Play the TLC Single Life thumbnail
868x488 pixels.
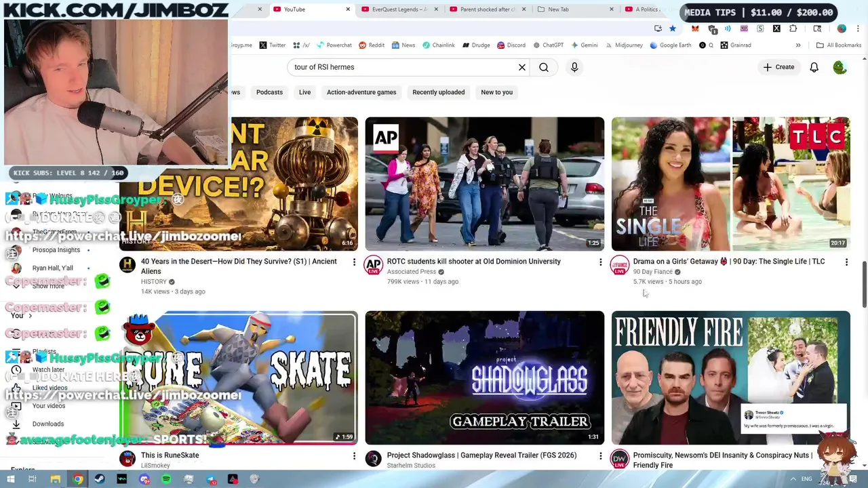point(730,184)
